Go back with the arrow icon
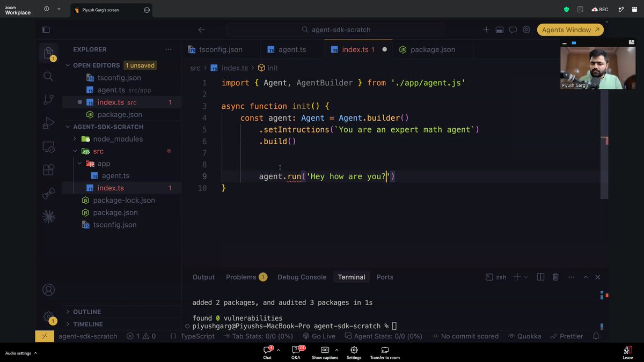The width and height of the screenshot is (644, 362). (202, 30)
